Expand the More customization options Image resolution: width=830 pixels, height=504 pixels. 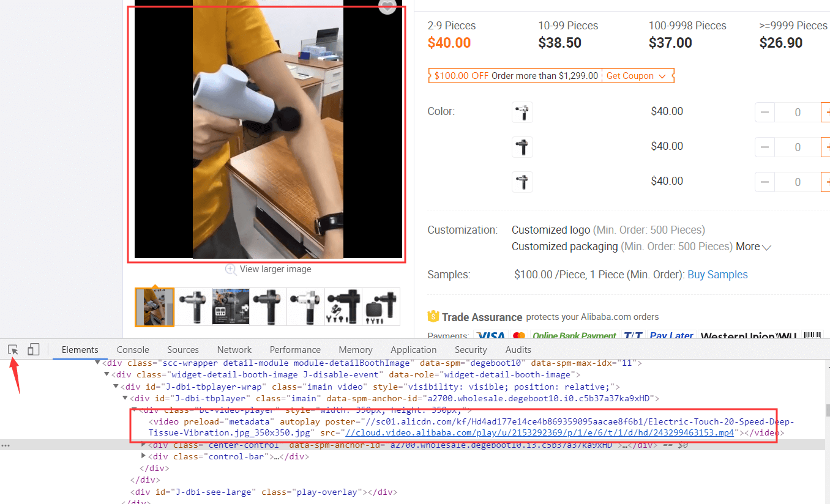pyautogui.click(x=753, y=246)
